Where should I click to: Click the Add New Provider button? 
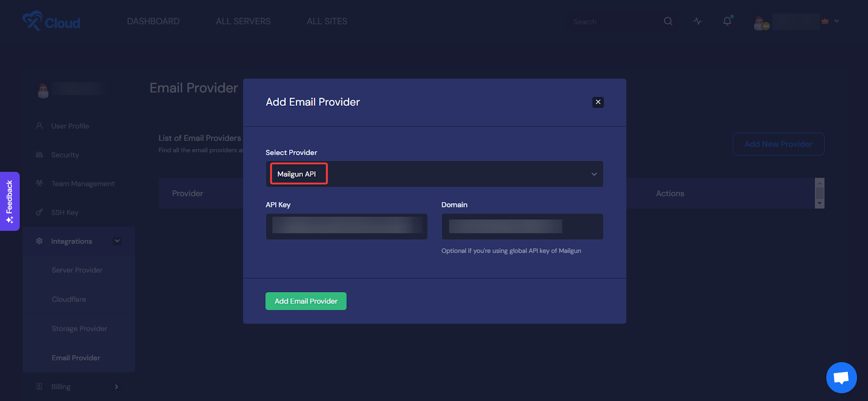778,144
